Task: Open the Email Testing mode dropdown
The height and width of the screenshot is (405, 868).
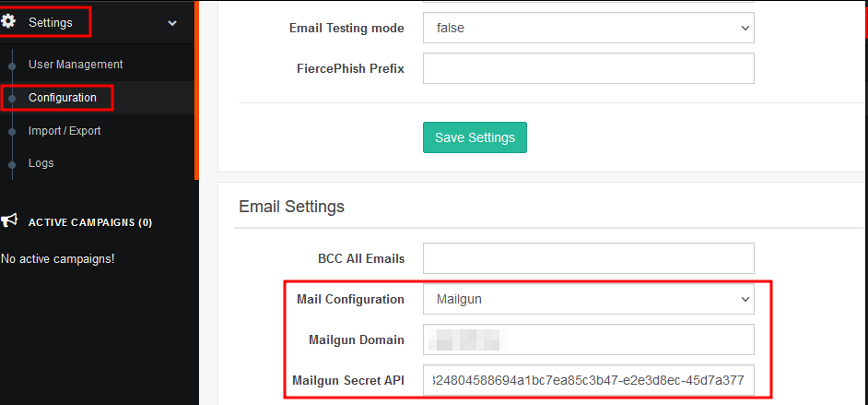Action: (588, 29)
